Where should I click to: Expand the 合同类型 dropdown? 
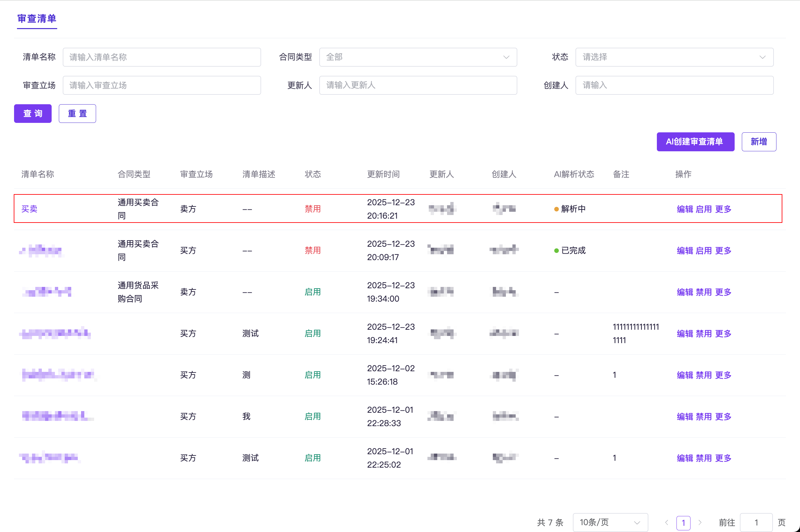[x=418, y=57]
